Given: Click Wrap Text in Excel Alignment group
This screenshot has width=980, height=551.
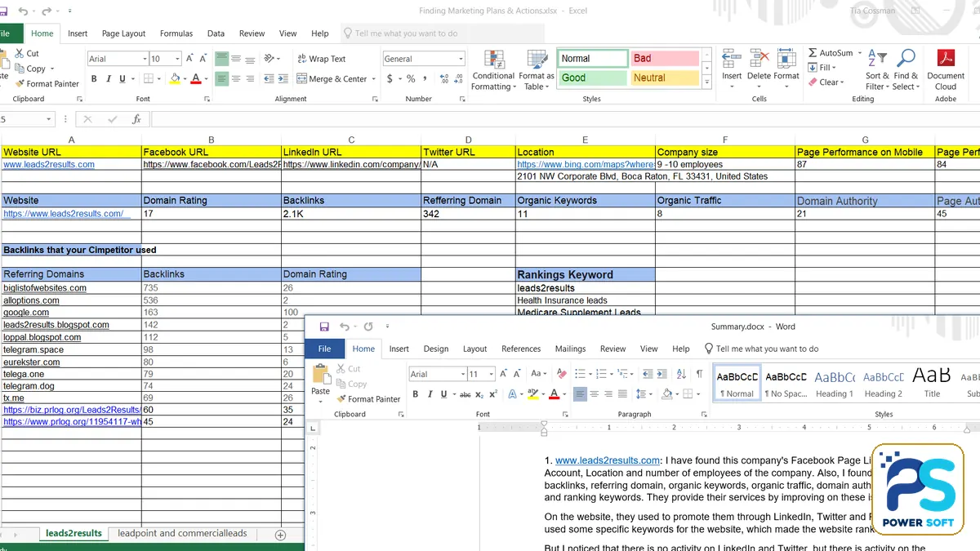Looking at the screenshot, I should [x=321, y=59].
